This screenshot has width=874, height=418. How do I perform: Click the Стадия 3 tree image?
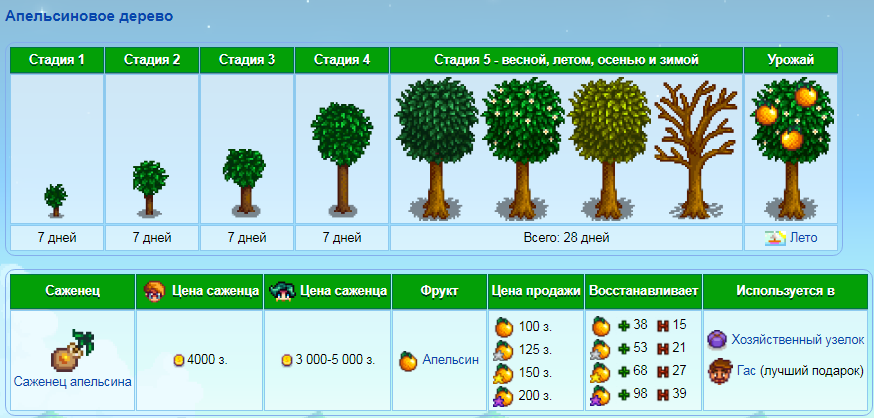tap(245, 183)
